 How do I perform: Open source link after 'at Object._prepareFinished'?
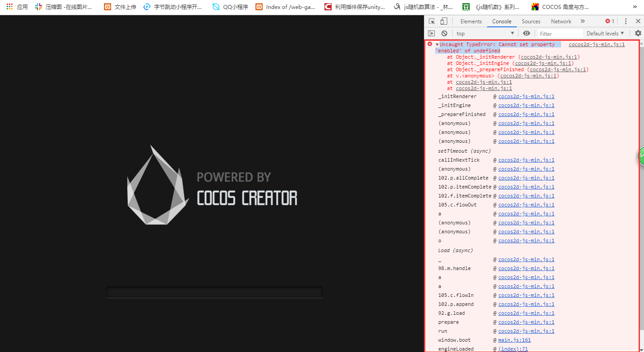[x=558, y=69]
